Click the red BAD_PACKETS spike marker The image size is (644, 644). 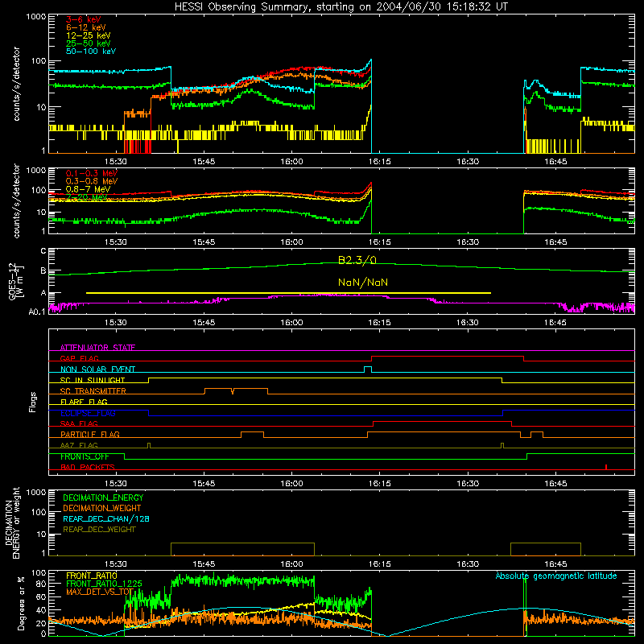coord(606,467)
